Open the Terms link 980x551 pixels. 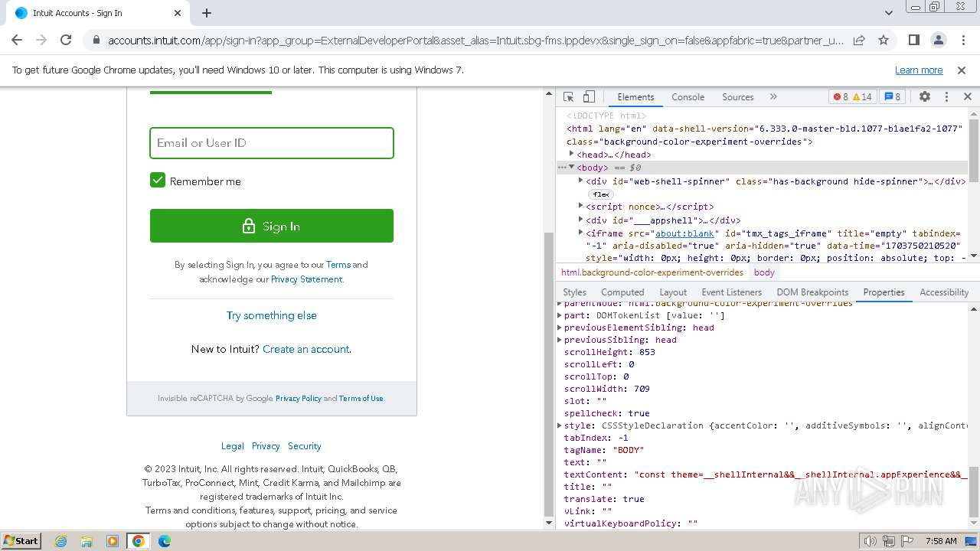click(x=338, y=265)
